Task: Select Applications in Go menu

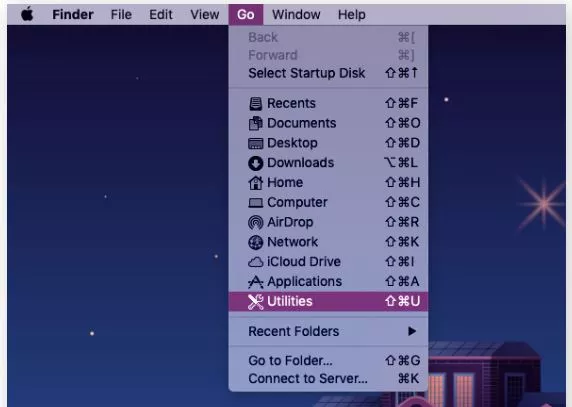Action: [x=328, y=282]
